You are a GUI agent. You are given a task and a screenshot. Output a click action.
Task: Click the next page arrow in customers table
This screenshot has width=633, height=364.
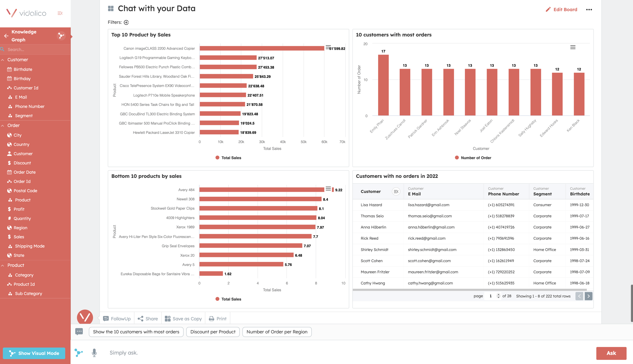[588, 296]
